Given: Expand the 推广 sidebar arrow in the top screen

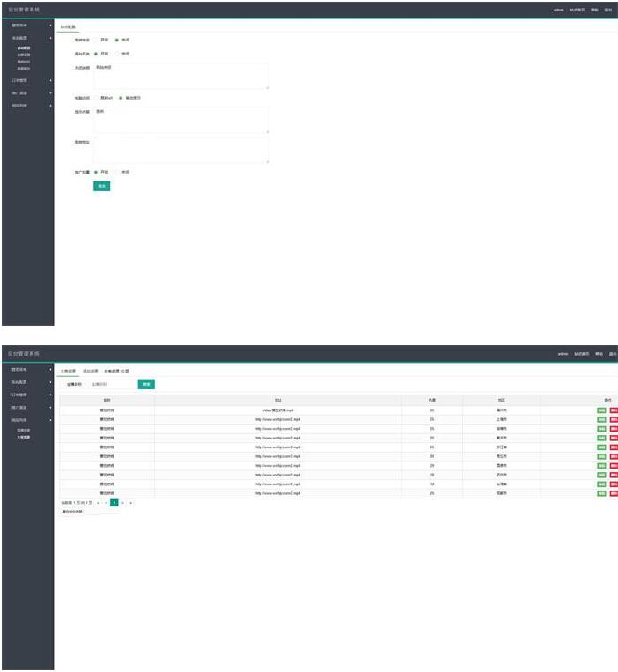Looking at the screenshot, I should [x=50, y=93].
